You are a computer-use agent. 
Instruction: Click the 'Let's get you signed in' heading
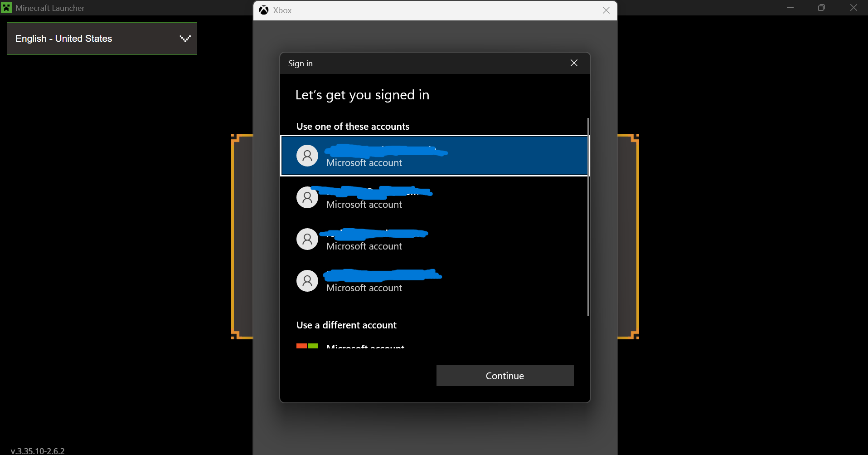click(x=362, y=95)
